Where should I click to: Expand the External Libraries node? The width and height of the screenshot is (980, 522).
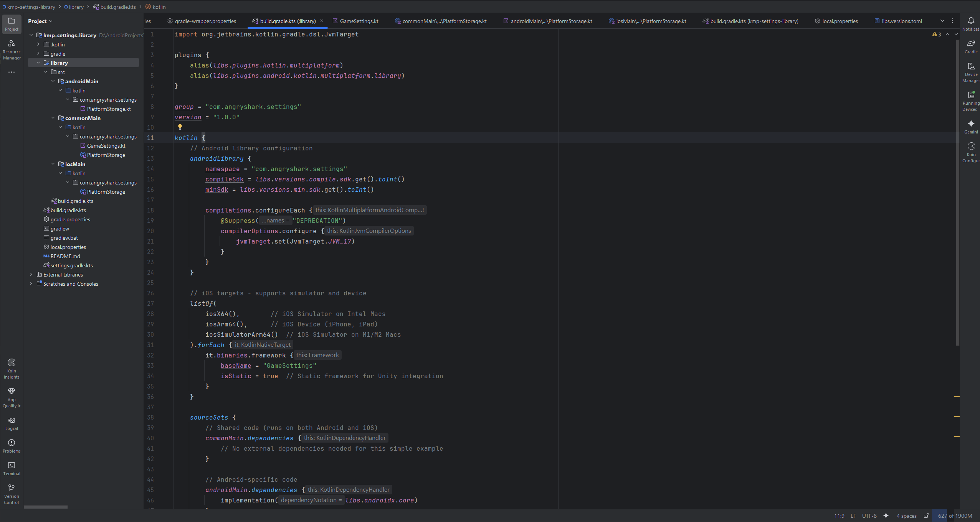click(x=31, y=274)
